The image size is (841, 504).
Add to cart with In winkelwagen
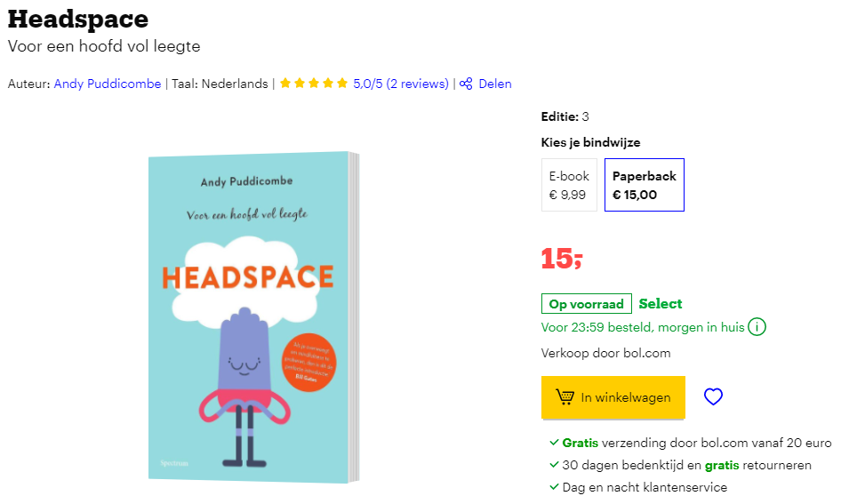pos(613,397)
